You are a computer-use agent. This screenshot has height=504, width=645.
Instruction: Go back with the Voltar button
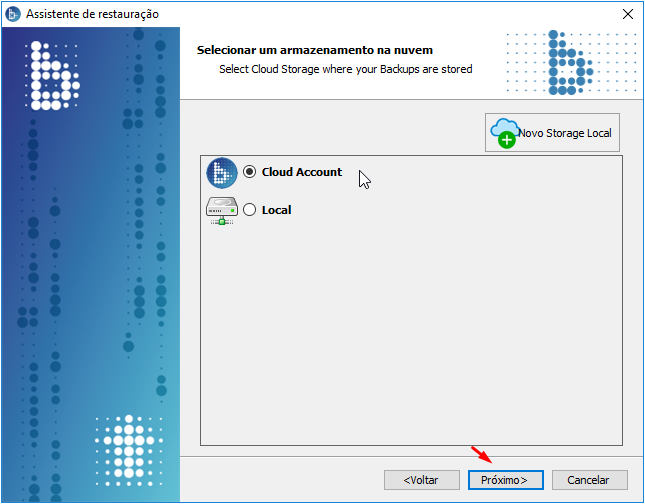click(422, 480)
